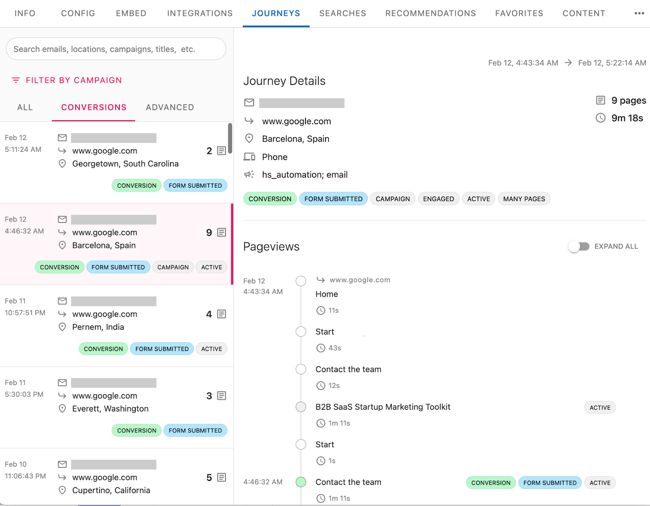Select the Barcelona, Spain journey in list
Image resolution: width=650 pixels, height=506 pixels.
pyautogui.click(x=116, y=244)
